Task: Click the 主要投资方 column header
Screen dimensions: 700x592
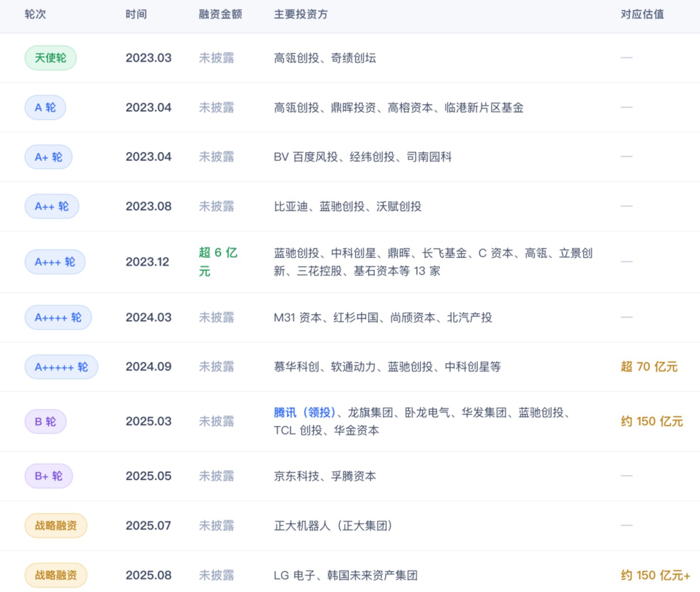Action: click(301, 14)
